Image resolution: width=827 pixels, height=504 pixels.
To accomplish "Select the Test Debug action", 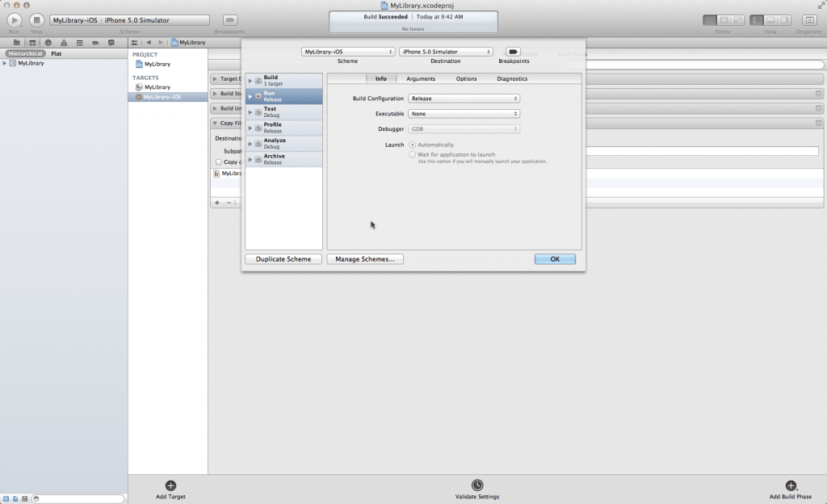I will point(283,112).
